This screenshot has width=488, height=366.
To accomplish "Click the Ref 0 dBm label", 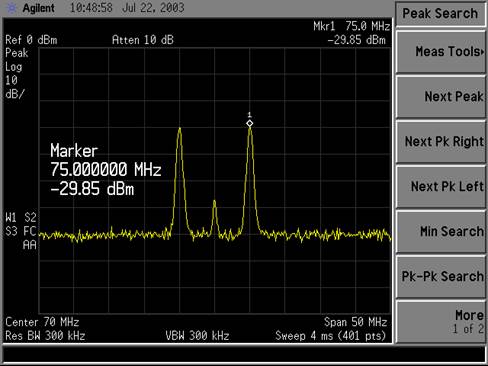I will [x=31, y=40].
